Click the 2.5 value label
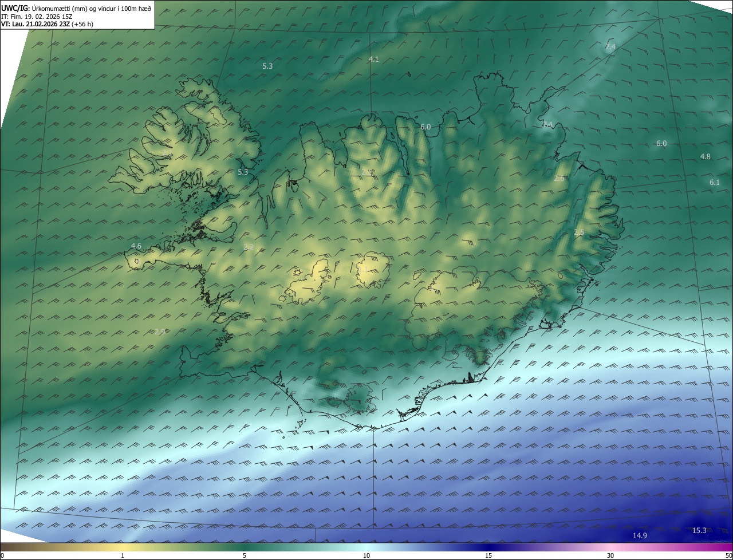This screenshot has width=733, height=560. tap(579, 232)
